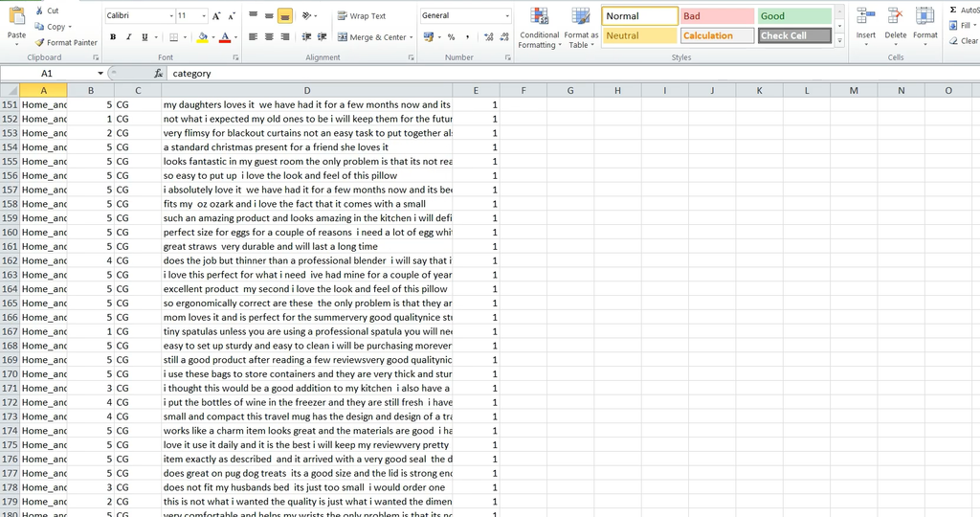Apply top vertical alignment
980x517 pixels.
tap(253, 15)
